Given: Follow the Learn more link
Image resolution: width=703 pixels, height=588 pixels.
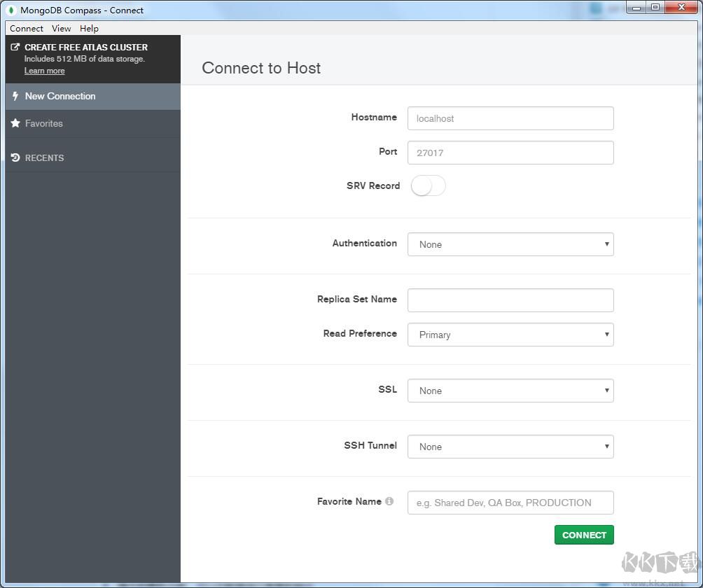Looking at the screenshot, I should coord(44,71).
